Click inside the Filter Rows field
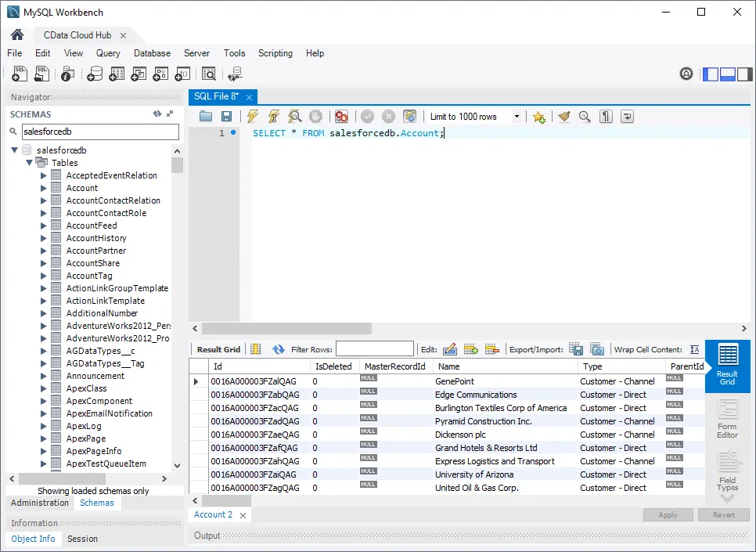Screen dimensions: 756x552 pyautogui.click(x=374, y=348)
